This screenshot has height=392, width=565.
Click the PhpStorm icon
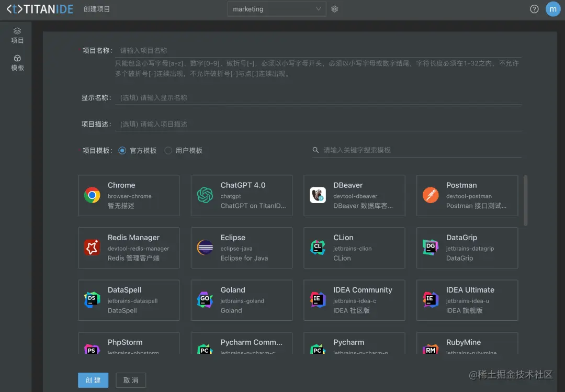click(x=92, y=349)
